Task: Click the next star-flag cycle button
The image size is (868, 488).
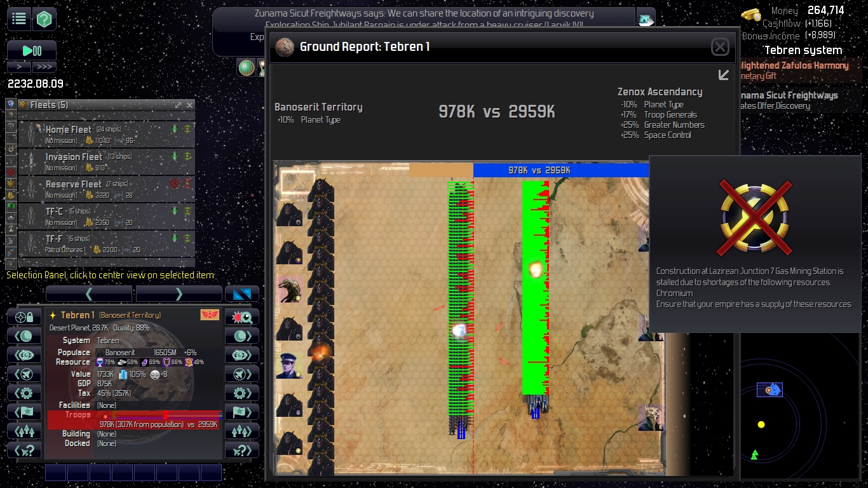Action: 242,412
